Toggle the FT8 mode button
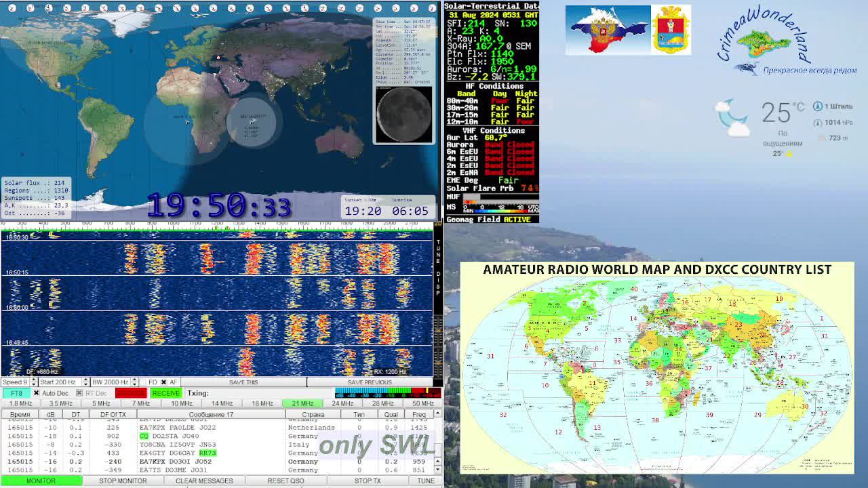 (16, 393)
